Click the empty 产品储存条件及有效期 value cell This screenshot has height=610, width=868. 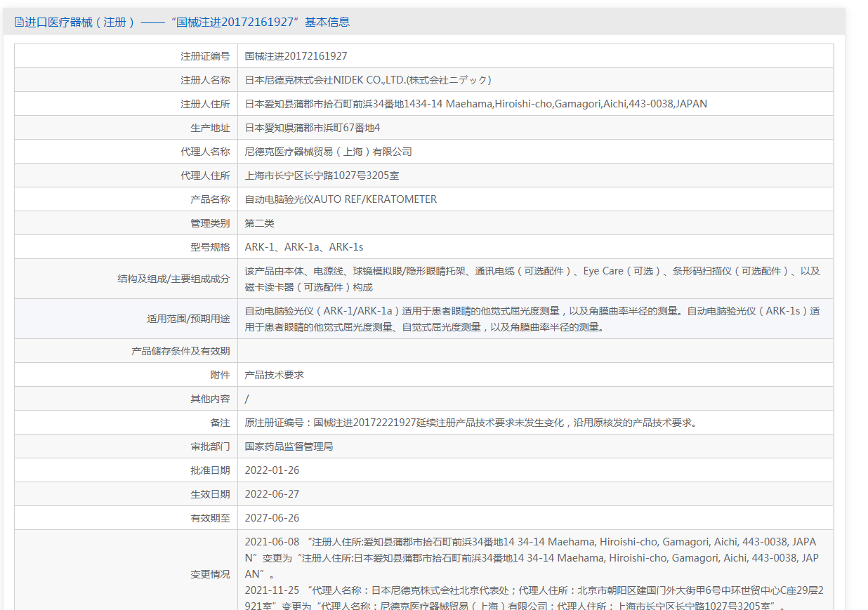[534, 351]
